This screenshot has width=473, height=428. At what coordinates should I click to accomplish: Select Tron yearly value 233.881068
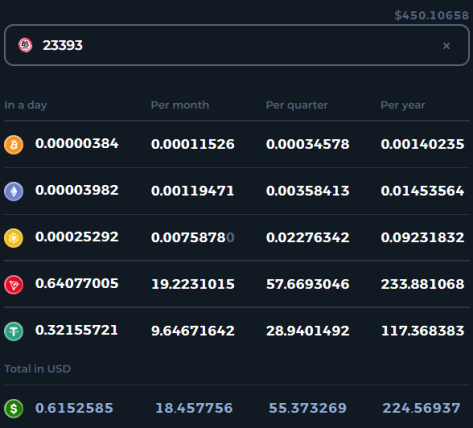click(422, 284)
